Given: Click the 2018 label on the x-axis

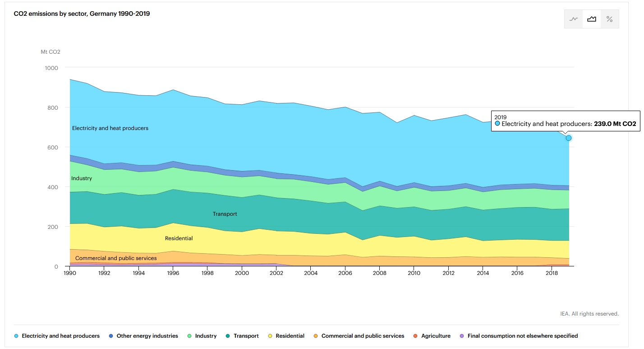Looking at the screenshot, I should pyautogui.click(x=552, y=273).
